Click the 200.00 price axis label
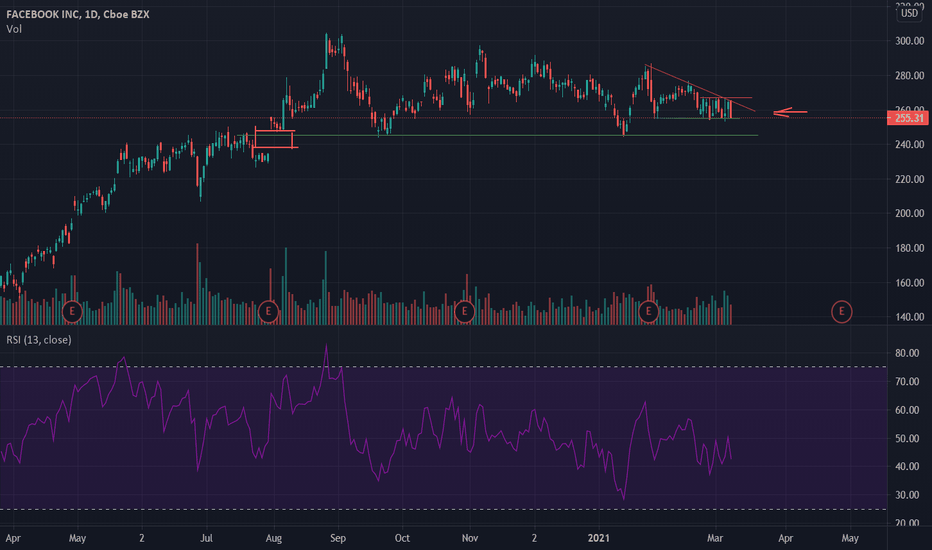The width and height of the screenshot is (932, 550). click(909, 213)
